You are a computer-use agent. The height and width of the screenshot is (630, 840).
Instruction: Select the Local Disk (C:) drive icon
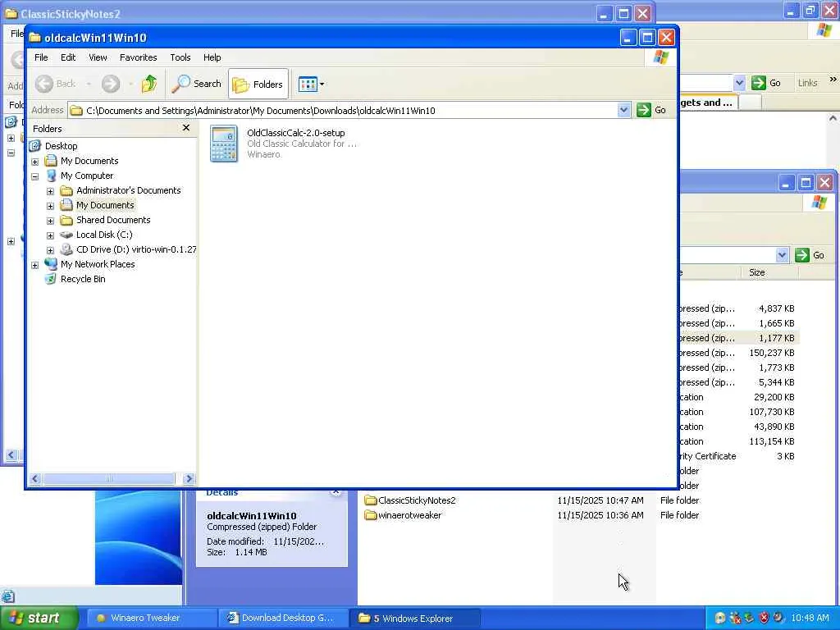[66, 235]
